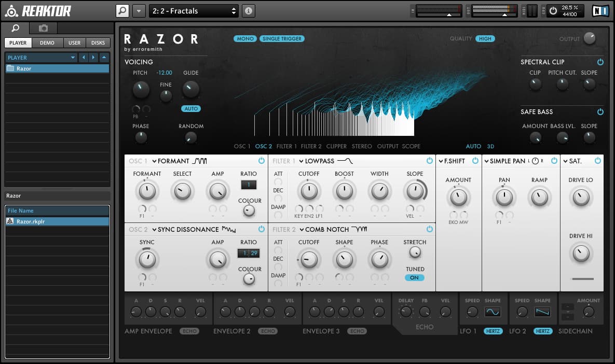Select LFO 1 sine wave shape icon

coord(493,312)
